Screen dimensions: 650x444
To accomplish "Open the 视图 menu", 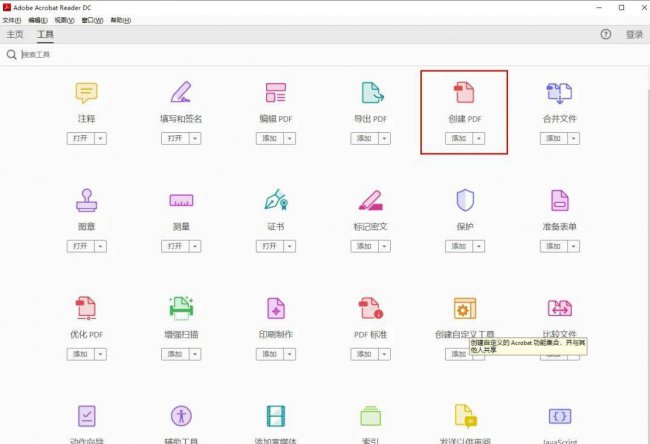I will 64,20.
